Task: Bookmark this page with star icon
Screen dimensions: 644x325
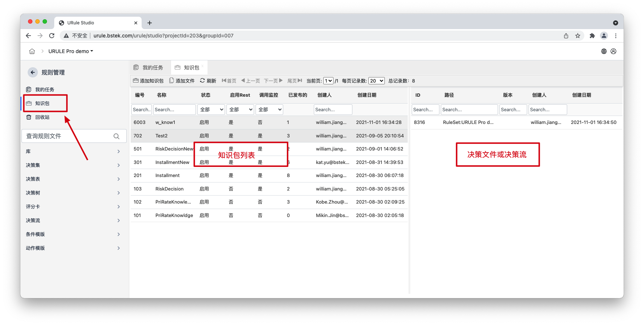Action: 578,36
